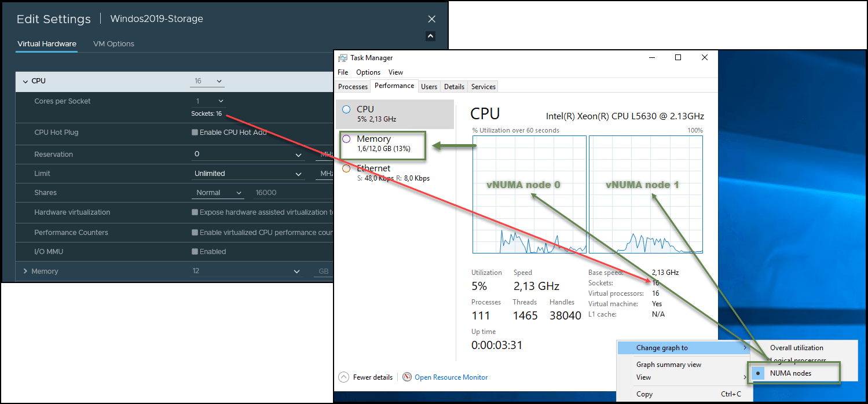Open the Change graph to submenu
868x404 pixels.
(x=684, y=348)
